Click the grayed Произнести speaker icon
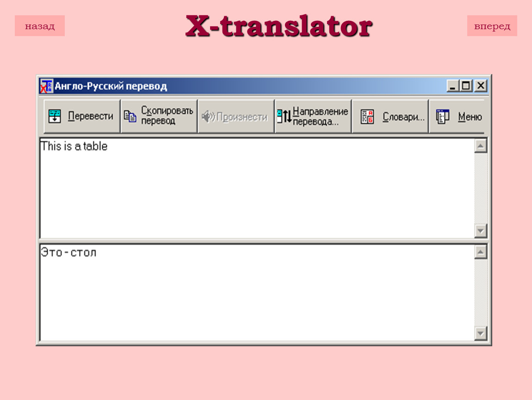Image resolution: width=532 pixels, height=400 pixels. point(208,117)
